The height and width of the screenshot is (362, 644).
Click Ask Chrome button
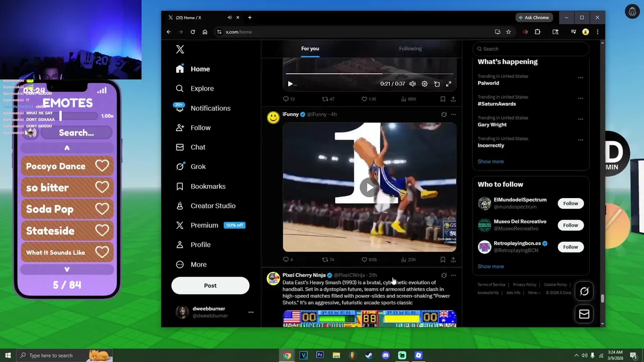pos(533,18)
